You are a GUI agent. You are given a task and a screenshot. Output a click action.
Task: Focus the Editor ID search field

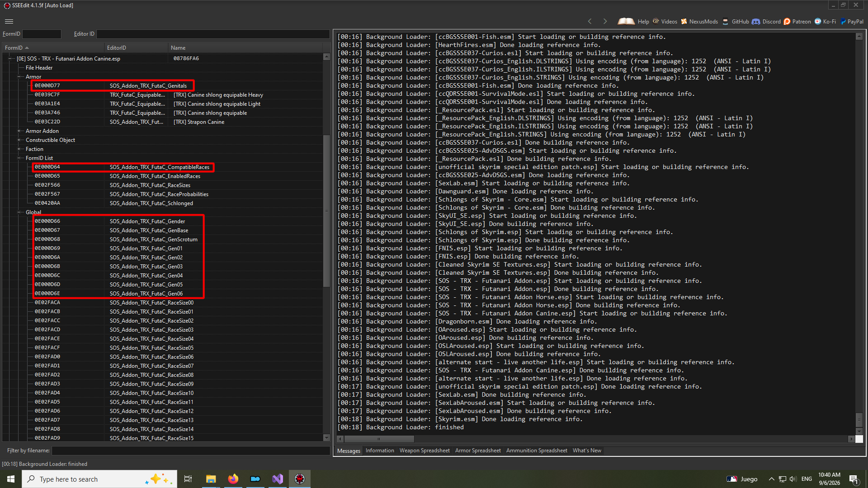(x=213, y=34)
